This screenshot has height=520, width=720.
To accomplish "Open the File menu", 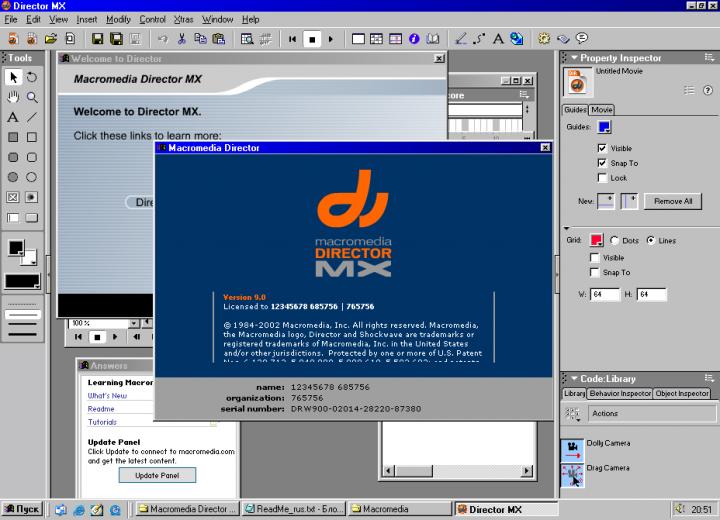I will point(11,19).
